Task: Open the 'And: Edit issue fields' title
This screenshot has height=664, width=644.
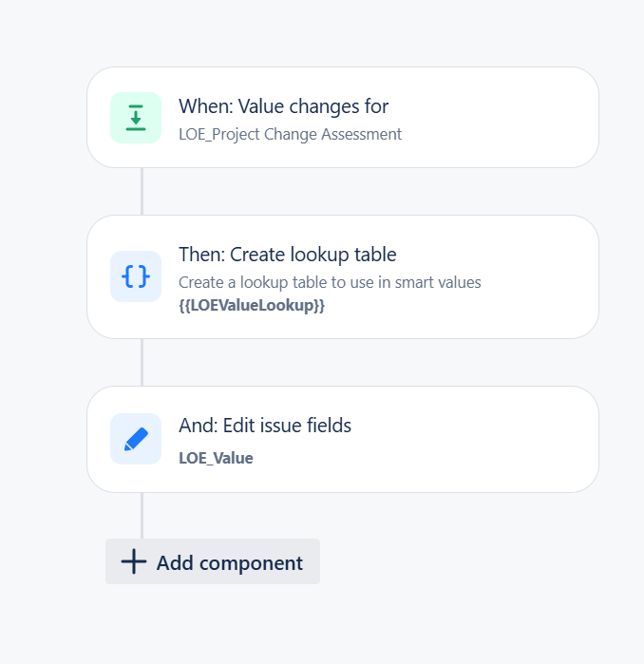Action: 265,426
